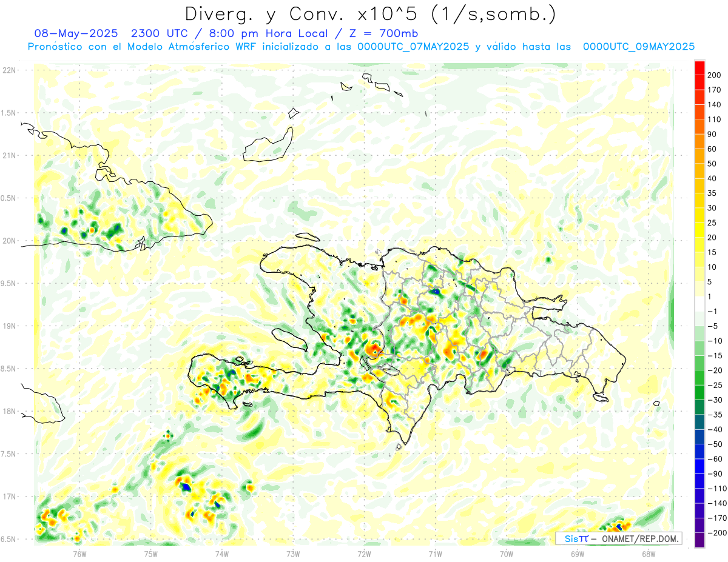Click the colorbar value "-170"

pyautogui.click(x=717, y=518)
